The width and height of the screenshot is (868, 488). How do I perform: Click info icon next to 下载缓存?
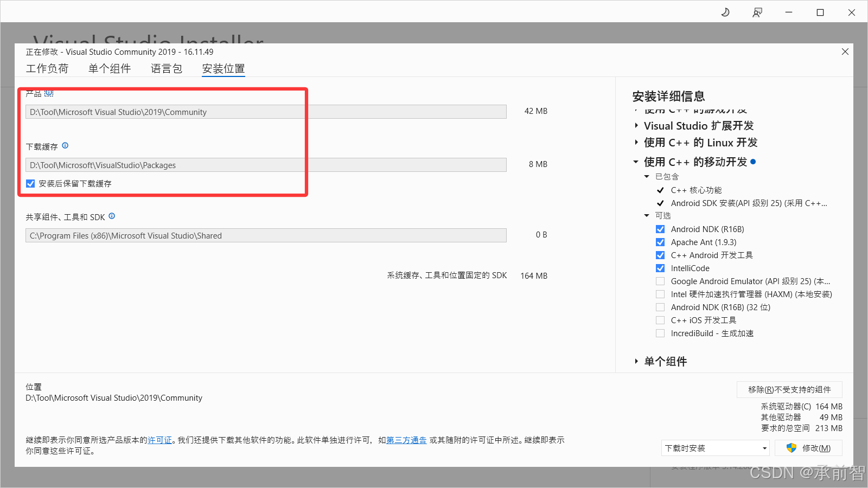coord(65,145)
